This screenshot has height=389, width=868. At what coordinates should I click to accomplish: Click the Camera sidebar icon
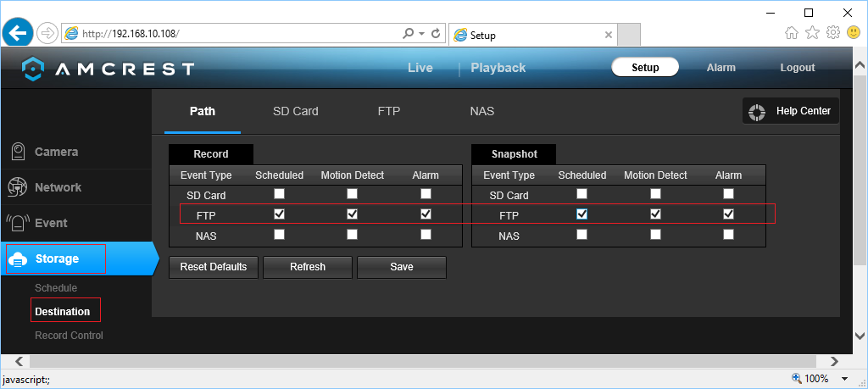pos(17,152)
